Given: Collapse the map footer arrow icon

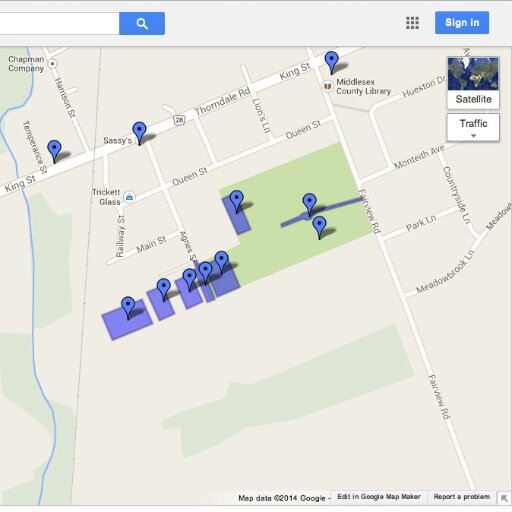Looking at the screenshot, I should point(504,498).
